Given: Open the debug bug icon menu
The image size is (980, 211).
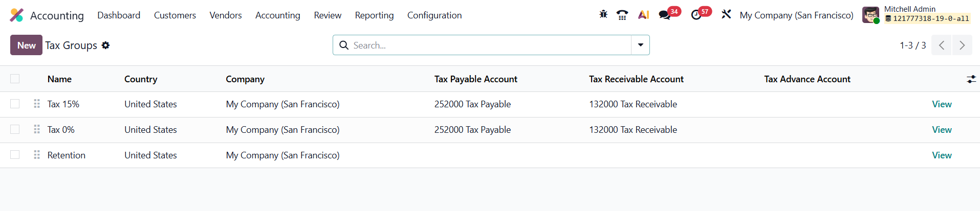Looking at the screenshot, I should pos(603,15).
